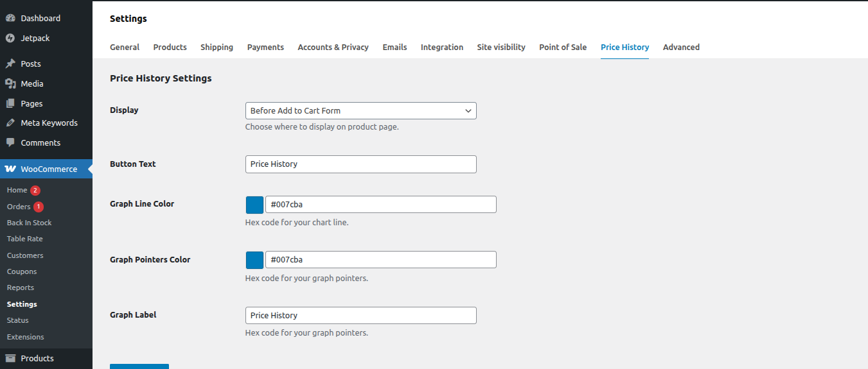Click the Comments speech bubble icon
This screenshot has width=868, height=369.
tap(10, 142)
